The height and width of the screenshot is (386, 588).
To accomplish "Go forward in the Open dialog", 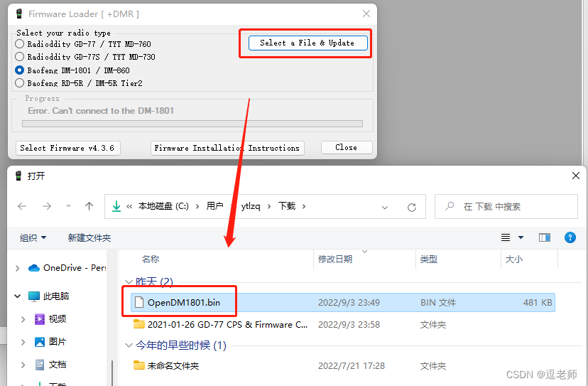I will click(47, 206).
